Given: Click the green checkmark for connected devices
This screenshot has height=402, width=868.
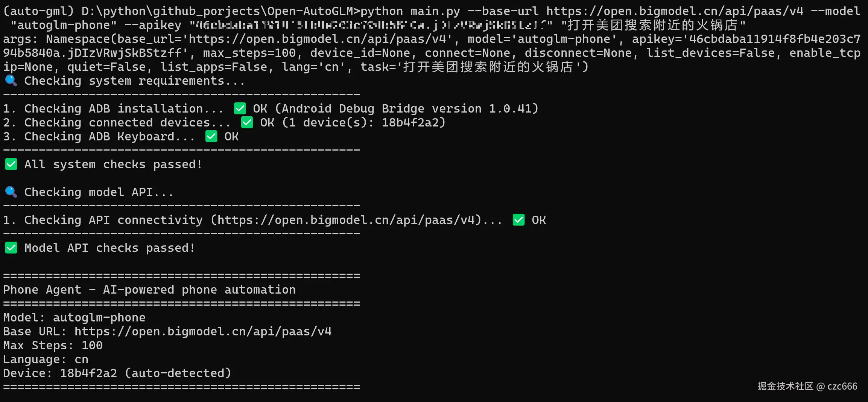Looking at the screenshot, I should pyautogui.click(x=247, y=123).
